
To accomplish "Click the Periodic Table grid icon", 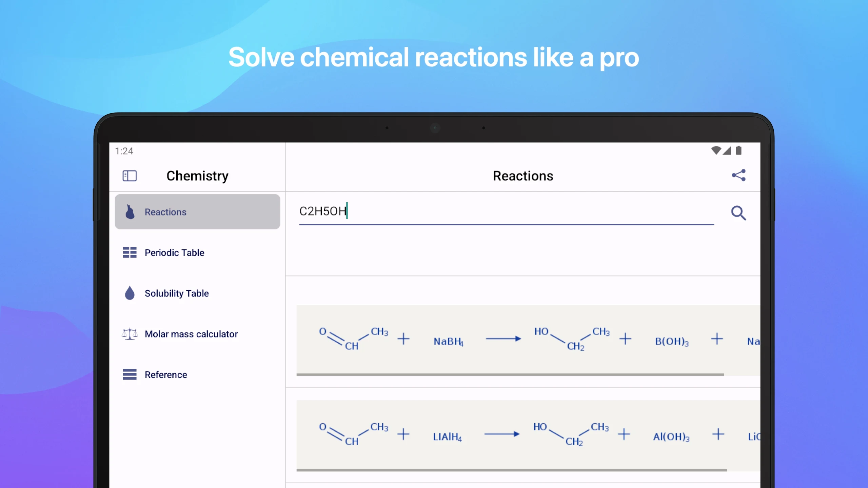I will [x=130, y=252].
